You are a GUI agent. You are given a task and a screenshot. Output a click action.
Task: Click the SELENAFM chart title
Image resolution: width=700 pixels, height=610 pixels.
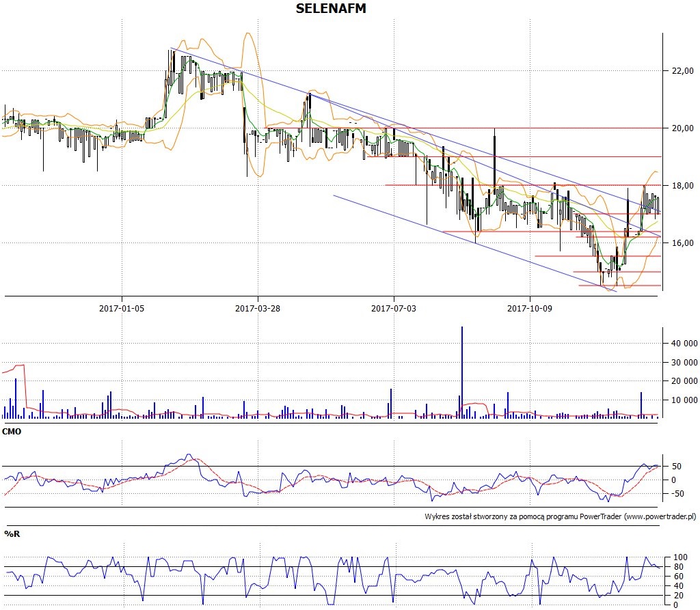(331, 8)
